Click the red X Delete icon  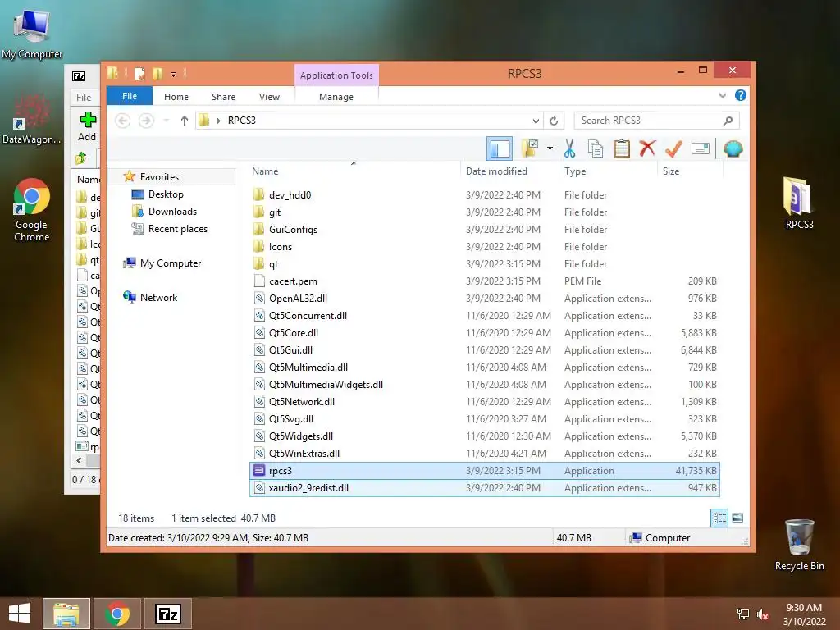coord(647,148)
